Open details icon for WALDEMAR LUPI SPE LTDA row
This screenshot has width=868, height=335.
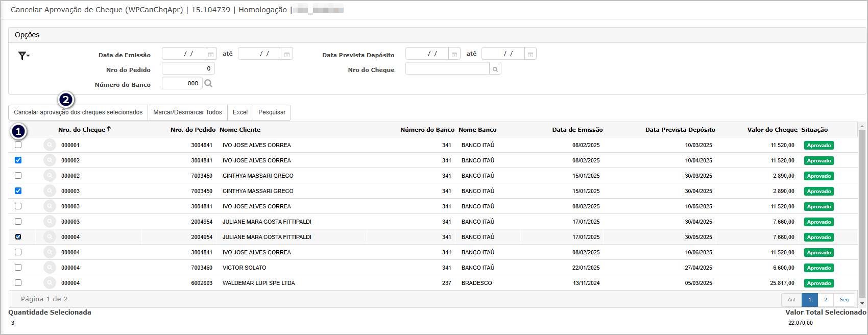click(x=50, y=283)
